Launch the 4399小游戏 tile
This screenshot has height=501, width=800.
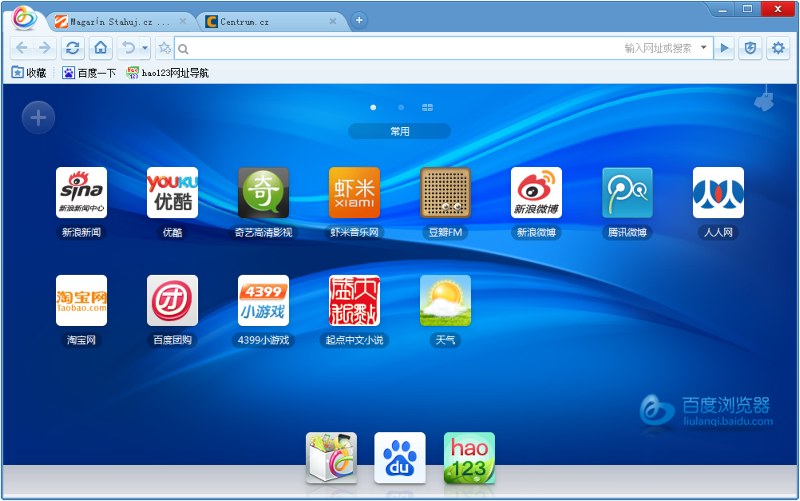point(263,300)
